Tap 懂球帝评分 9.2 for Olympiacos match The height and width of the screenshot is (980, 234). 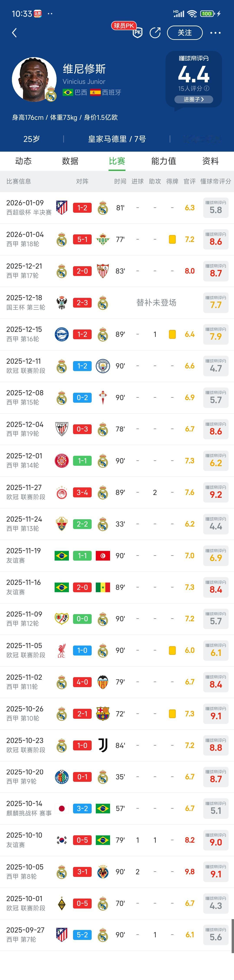216,493
